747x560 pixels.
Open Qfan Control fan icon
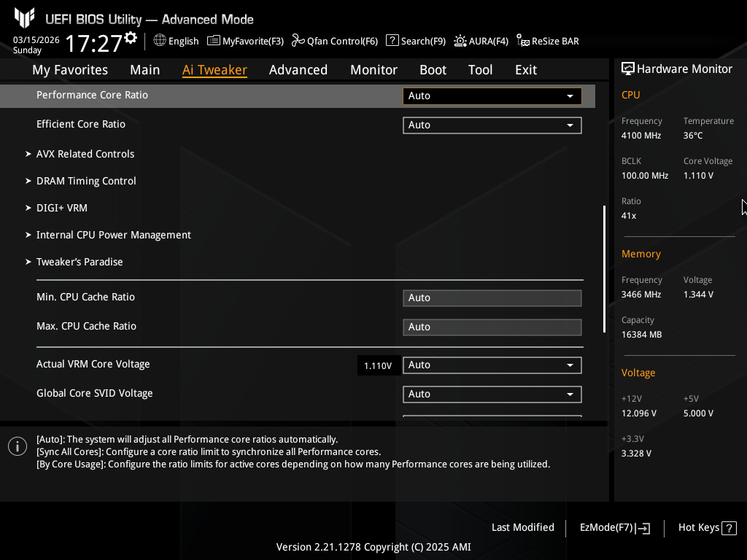coord(298,41)
